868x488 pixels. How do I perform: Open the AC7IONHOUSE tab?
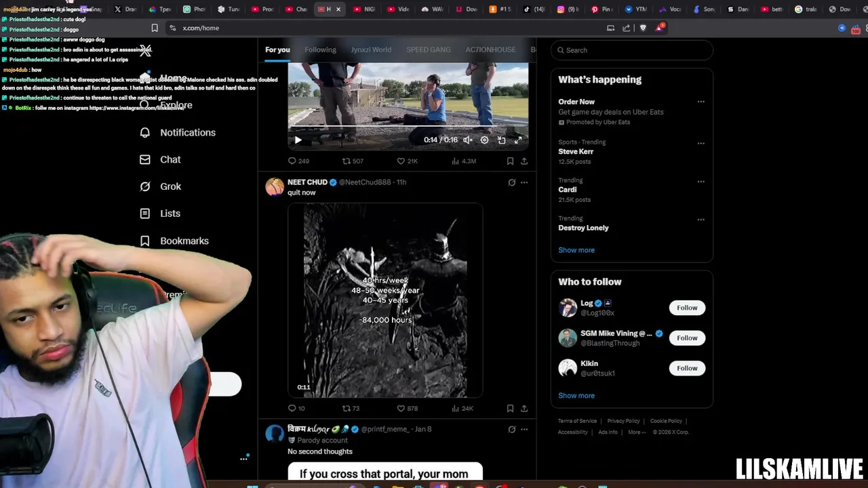490,49
